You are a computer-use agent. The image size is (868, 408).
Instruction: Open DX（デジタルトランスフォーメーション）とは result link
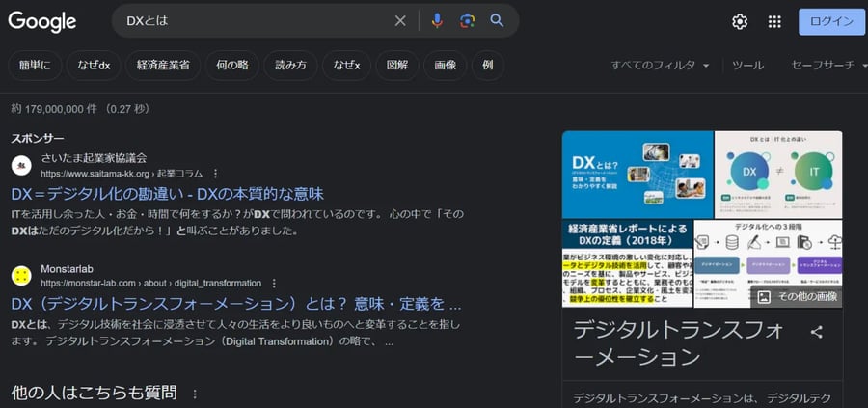[236, 304]
